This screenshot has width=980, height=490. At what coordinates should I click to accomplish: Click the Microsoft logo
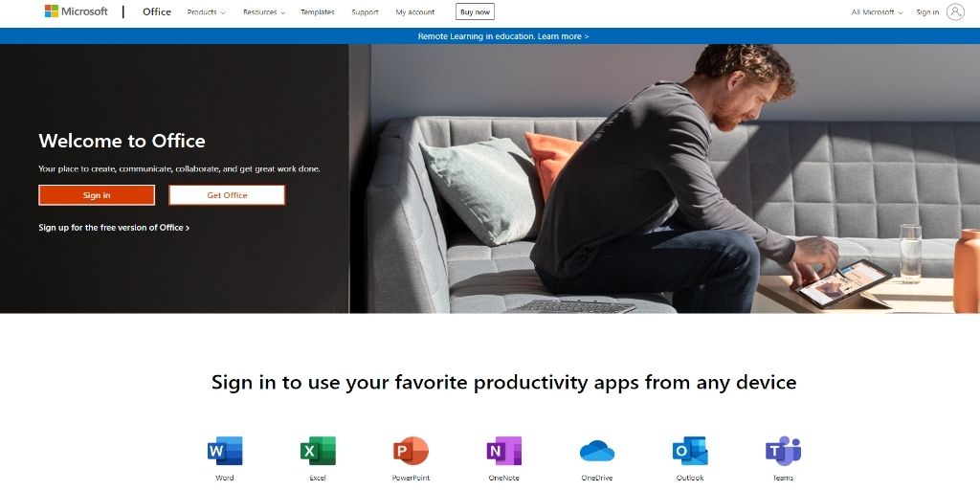click(77, 11)
